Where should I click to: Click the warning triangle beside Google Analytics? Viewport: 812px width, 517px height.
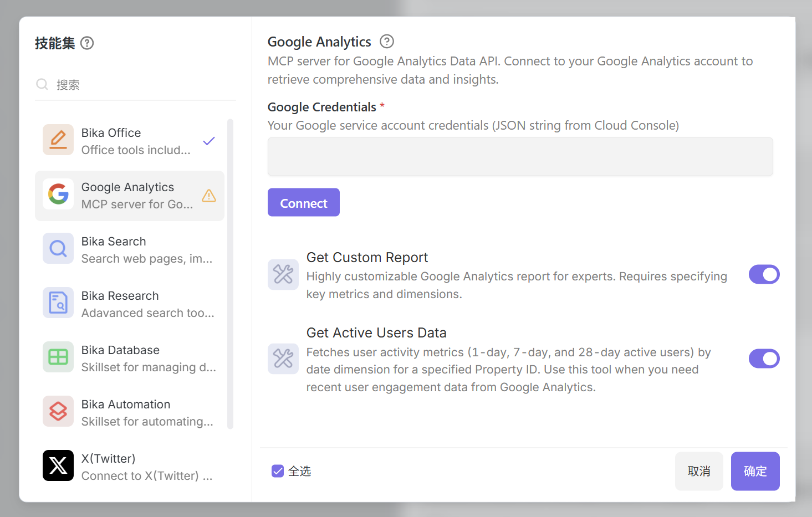[209, 196]
